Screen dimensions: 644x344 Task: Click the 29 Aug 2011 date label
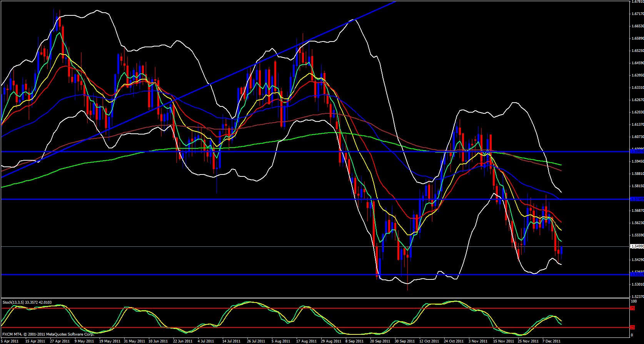click(x=331, y=341)
